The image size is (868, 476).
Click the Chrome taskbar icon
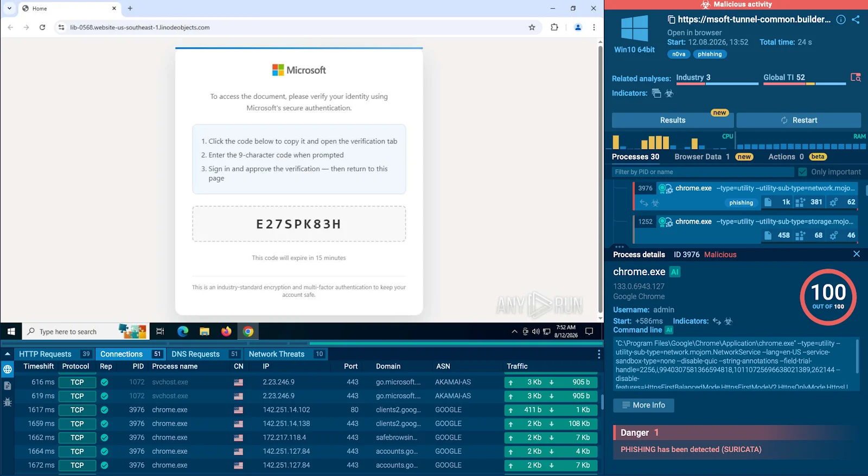click(248, 332)
